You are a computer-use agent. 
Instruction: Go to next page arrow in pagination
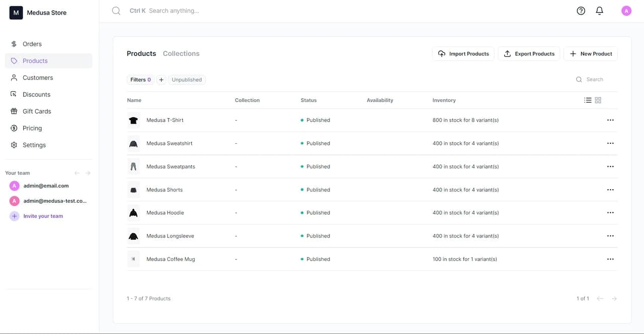(614, 298)
